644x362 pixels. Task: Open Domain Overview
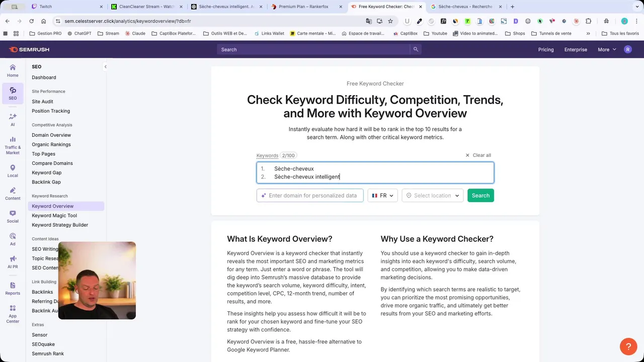(51, 135)
